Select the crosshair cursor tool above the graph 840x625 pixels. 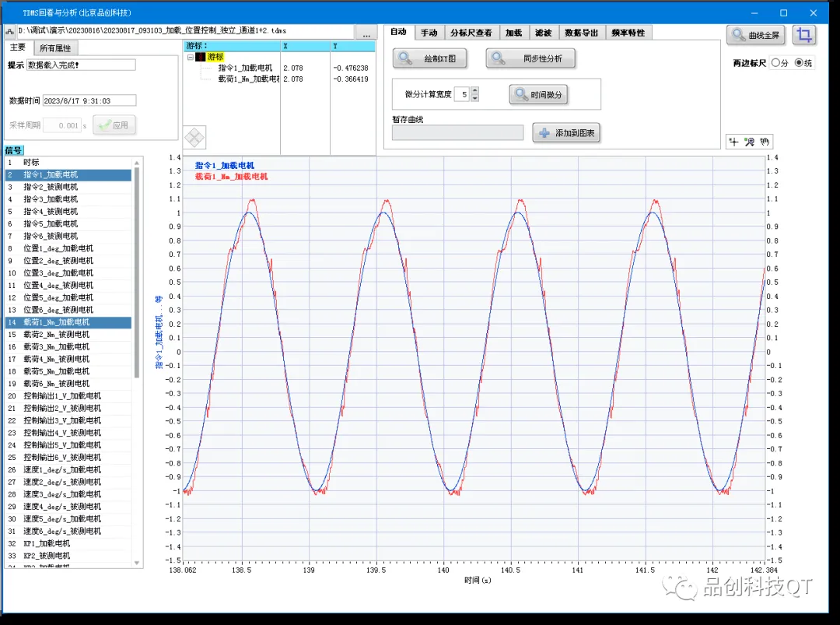coord(733,142)
